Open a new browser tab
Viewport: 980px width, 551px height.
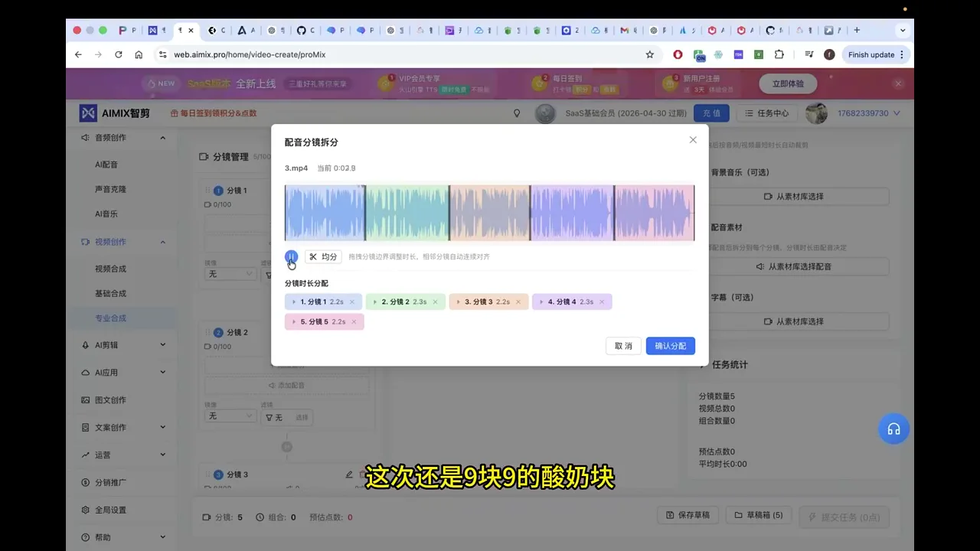(857, 31)
